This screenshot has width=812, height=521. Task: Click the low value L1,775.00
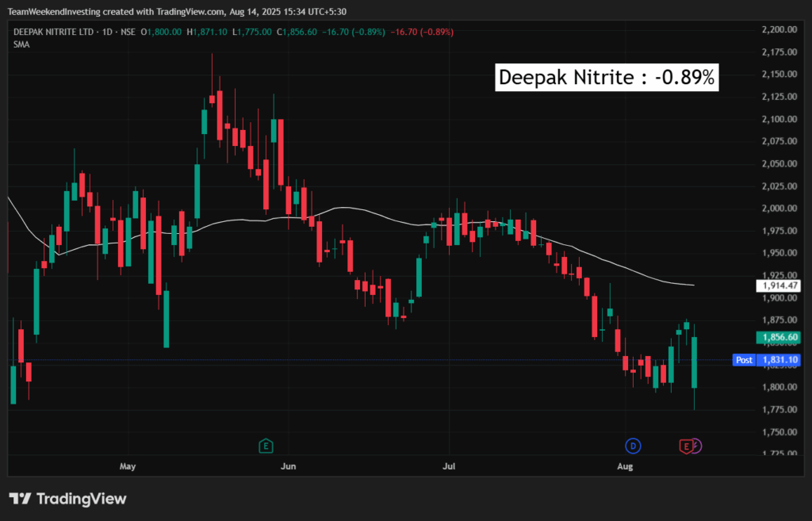tap(251, 32)
